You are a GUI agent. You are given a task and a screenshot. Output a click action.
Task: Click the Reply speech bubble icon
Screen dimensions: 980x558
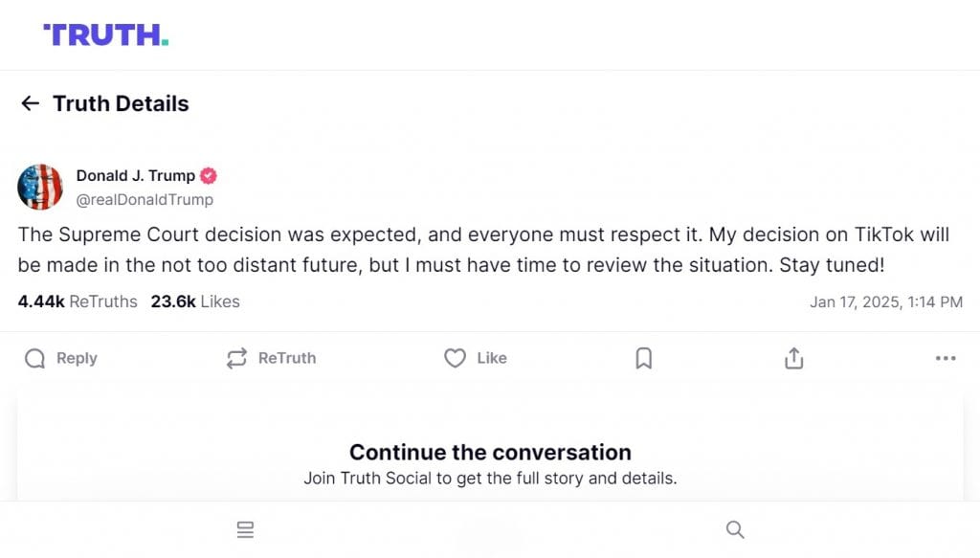[35, 359]
